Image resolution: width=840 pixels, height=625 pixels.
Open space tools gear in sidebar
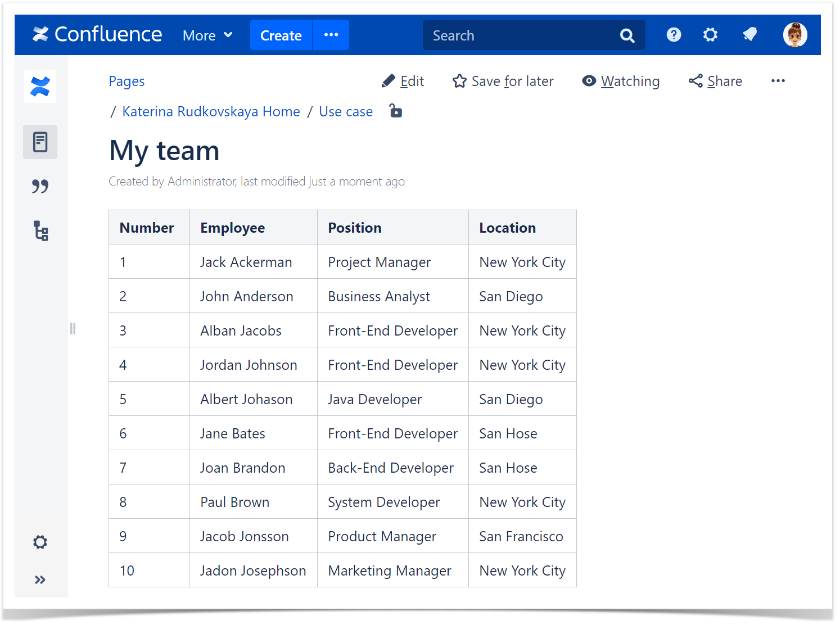click(40, 542)
